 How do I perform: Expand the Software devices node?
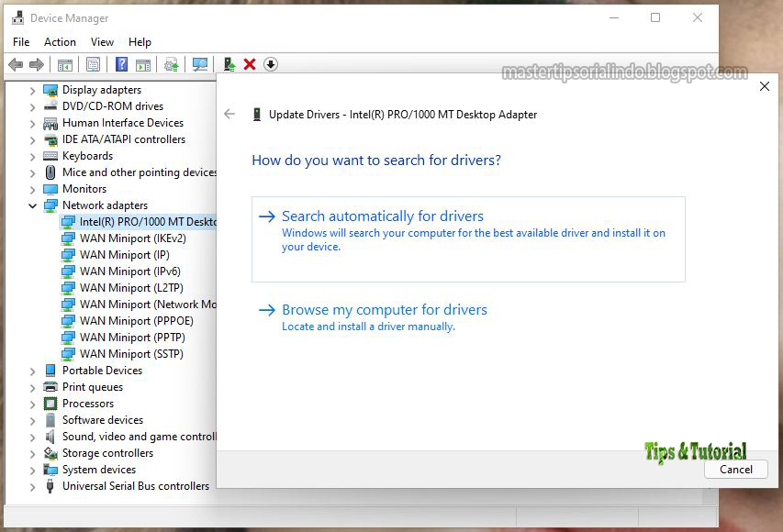32,420
